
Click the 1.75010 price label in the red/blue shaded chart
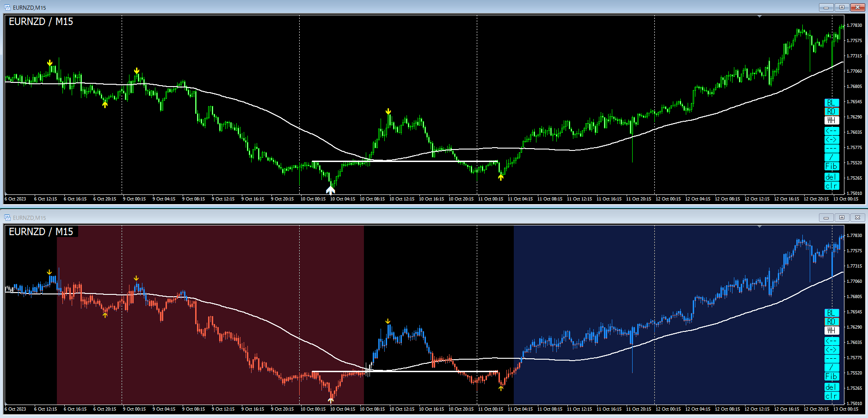[x=854, y=403]
